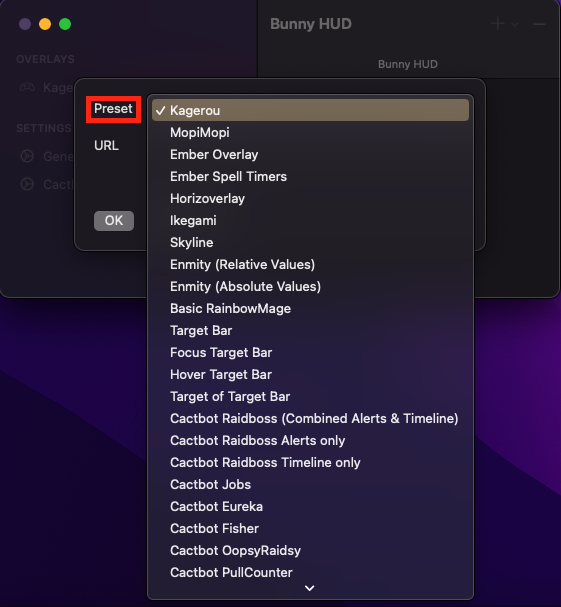Screen dimensions: 561x607
Task: Pick Skyline from the preset menu
Action: click(x=310, y=243)
